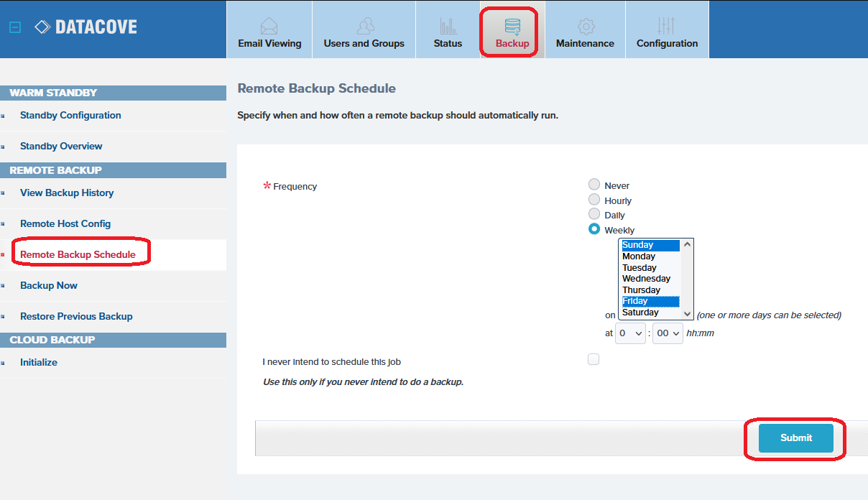Screen dimensions: 868x500
Task: Open the hour dropdown
Action: click(x=630, y=333)
